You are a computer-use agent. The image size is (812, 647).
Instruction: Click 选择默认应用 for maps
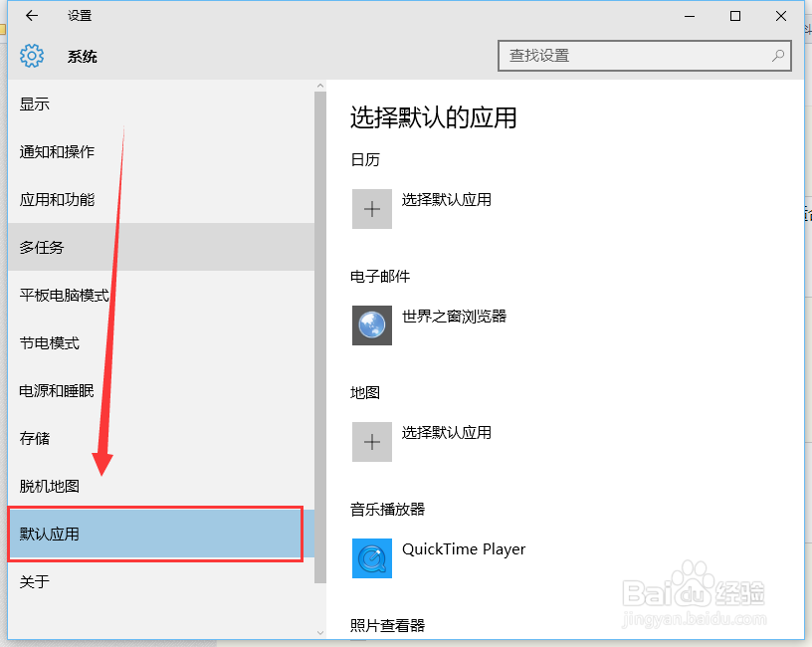(447, 433)
